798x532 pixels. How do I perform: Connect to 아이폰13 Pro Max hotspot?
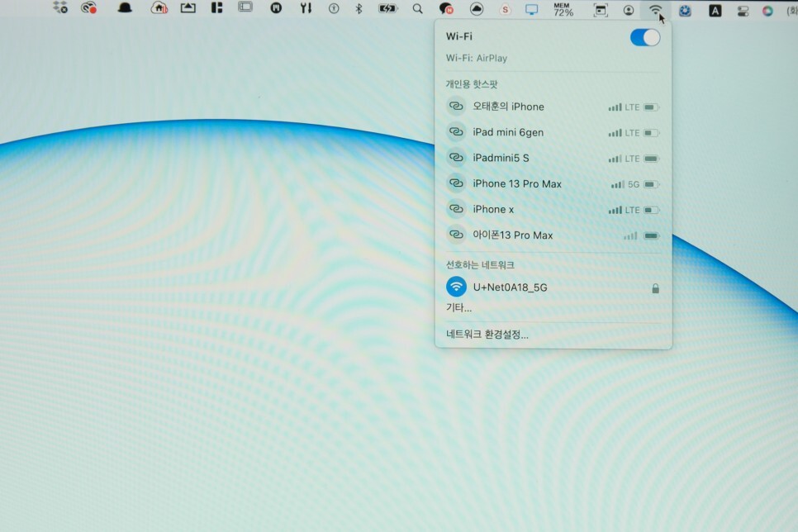coord(553,235)
